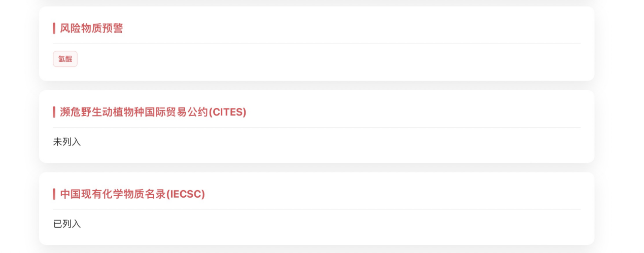644x253 pixels.
Task: Click red accent bar beside IECSC heading
Action: click(x=54, y=194)
